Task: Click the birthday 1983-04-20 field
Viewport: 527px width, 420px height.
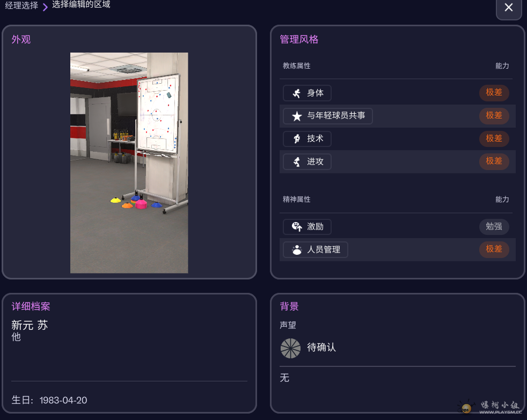Action: point(49,400)
